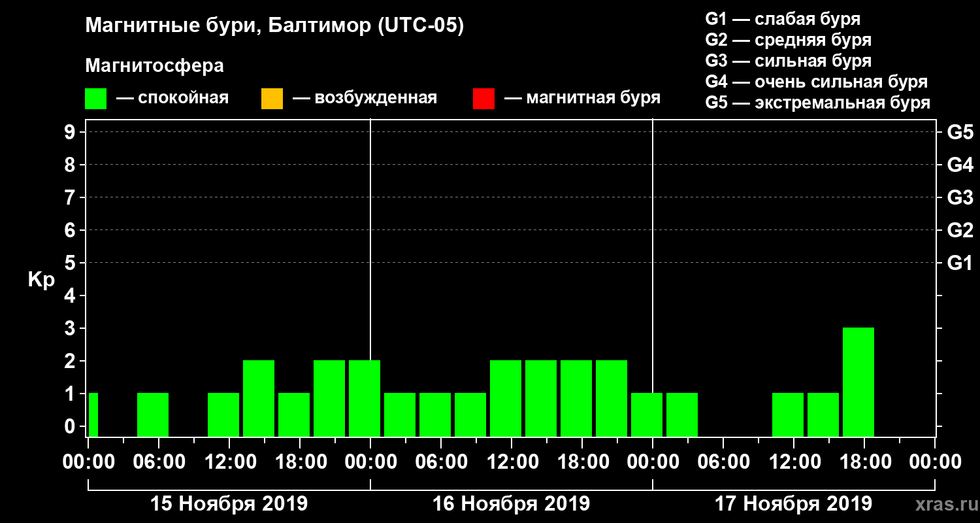
Task: Click the green bar crossing midnight into 16 November
Action: (x=365, y=398)
